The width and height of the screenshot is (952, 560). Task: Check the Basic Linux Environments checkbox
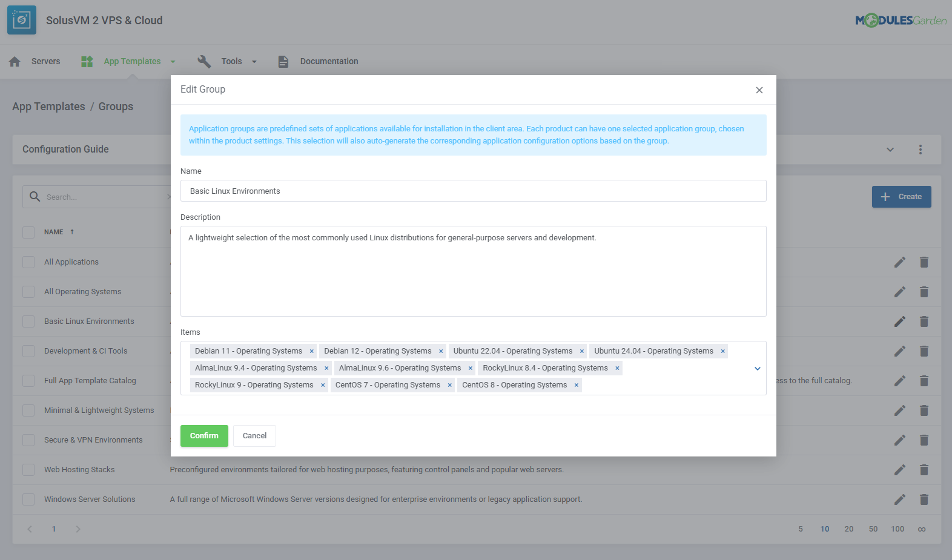pyautogui.click(x=28, y=321)
